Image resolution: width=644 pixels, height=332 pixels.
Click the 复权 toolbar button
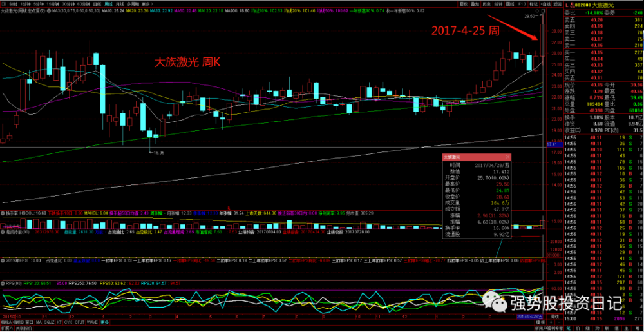(x=464, y=4)
